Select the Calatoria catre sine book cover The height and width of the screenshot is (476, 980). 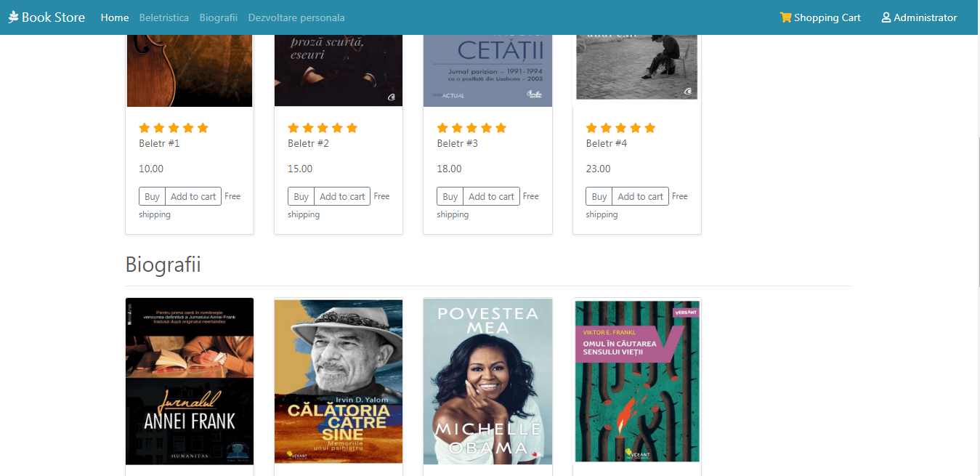(x=339, y=381)
